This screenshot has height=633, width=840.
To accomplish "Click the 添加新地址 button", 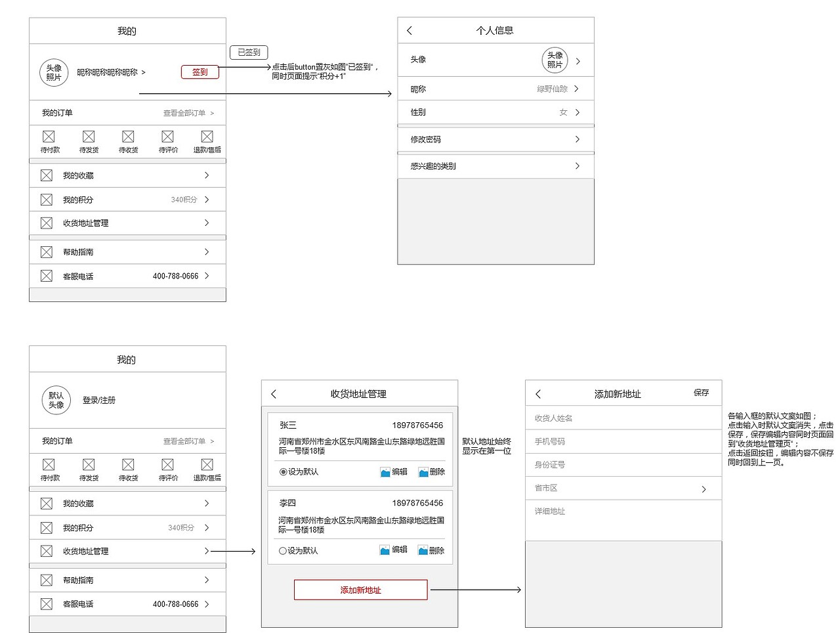I will 360,590.
